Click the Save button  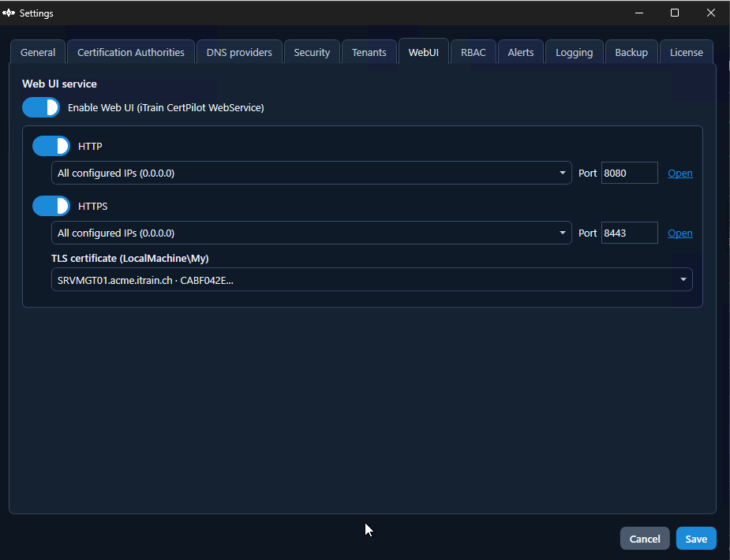(x=696, y=539)
